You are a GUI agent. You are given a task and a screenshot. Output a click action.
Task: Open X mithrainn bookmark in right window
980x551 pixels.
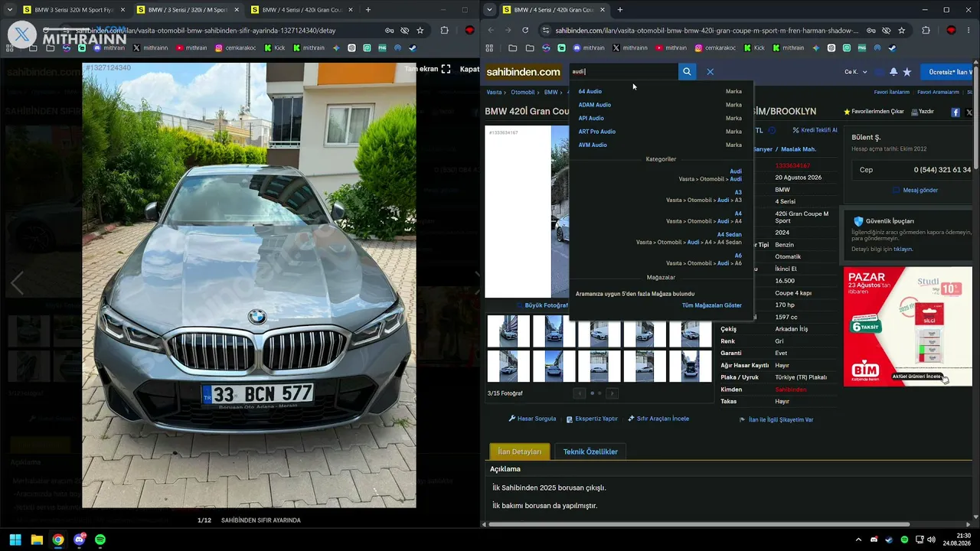[x=629, y=47]
